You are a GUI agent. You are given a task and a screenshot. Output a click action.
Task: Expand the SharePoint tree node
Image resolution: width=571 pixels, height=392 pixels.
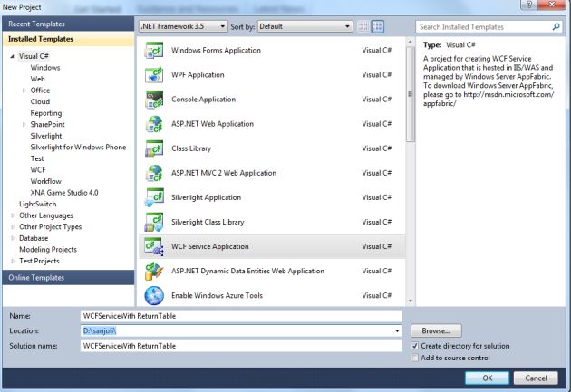tap(24, 125)
